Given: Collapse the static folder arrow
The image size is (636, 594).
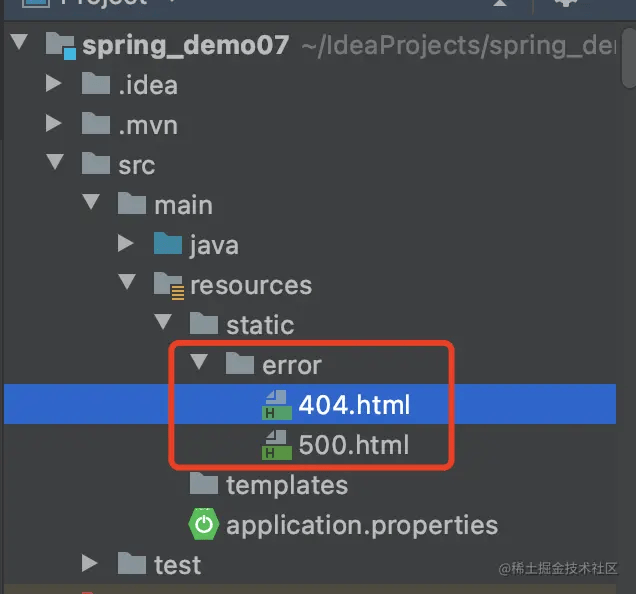Looking at the screenshot, I should pyautogui.click(x=162, y=325).
